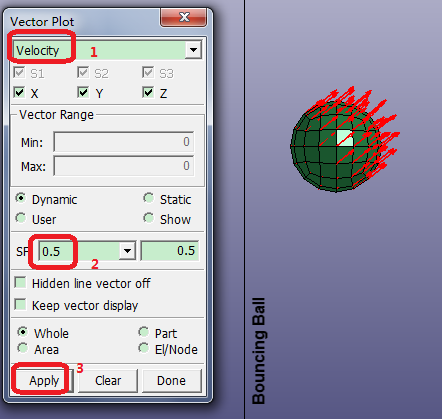Toggle the S1 checkbox
The image size is (442, 419).
point(19,72)
